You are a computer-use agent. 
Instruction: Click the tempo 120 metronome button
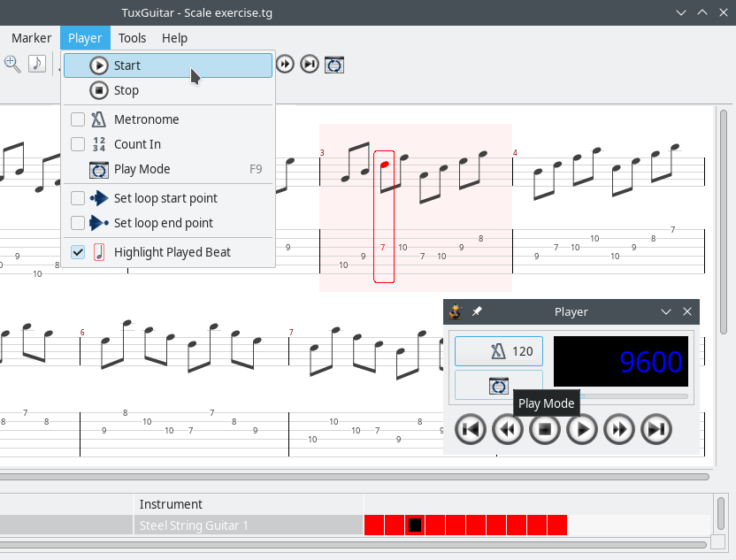click(499, 351)
